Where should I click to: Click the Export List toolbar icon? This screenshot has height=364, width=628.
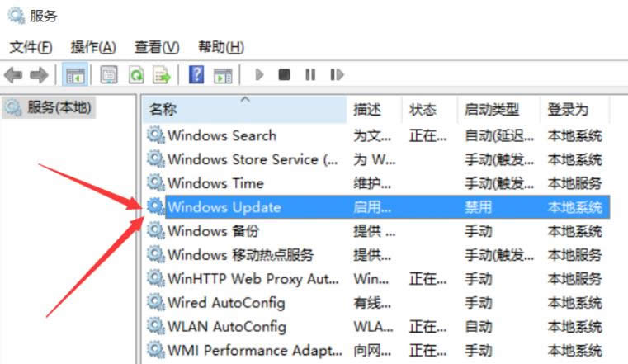pos(162,75)
